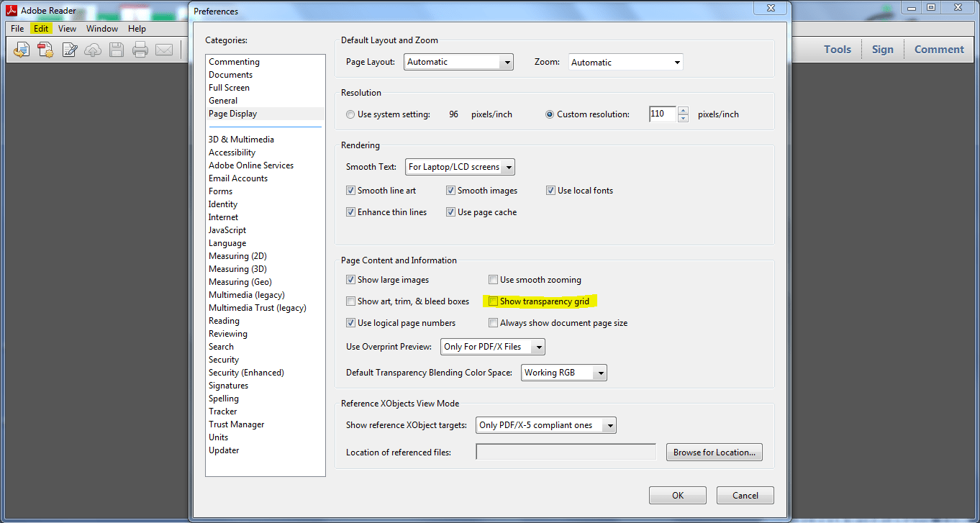Open the File menu

[x=17, y=29]
